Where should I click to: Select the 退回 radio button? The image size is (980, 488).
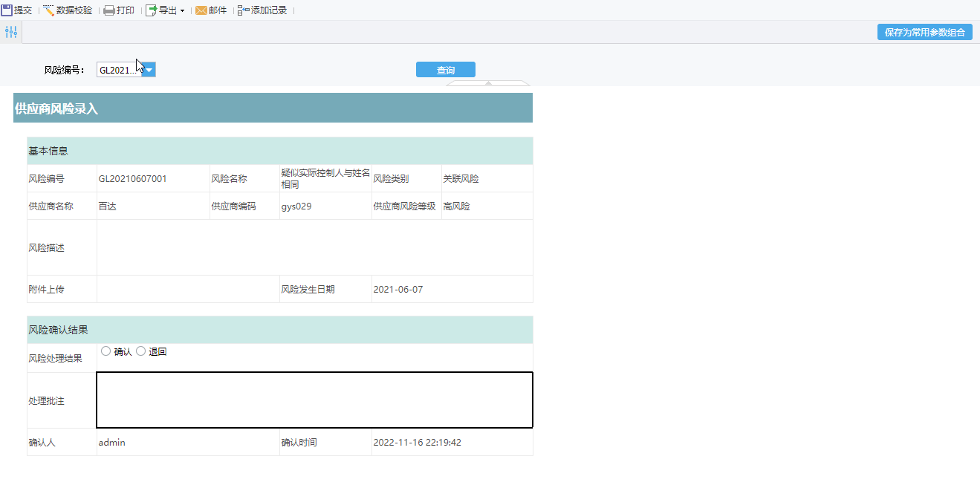140,351
